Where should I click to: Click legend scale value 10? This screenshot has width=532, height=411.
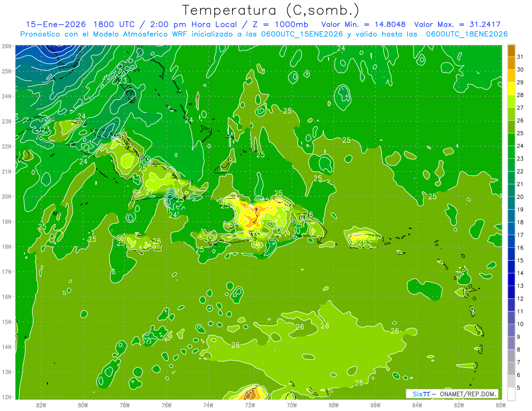[520, 324]
